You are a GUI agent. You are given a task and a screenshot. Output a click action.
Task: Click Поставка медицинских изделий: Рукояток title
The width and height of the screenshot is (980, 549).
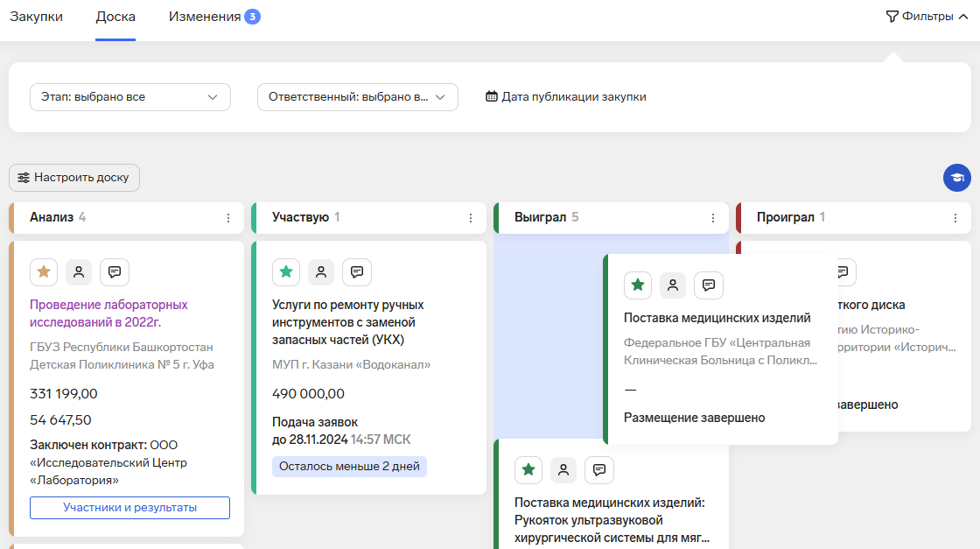coord(612,520)
